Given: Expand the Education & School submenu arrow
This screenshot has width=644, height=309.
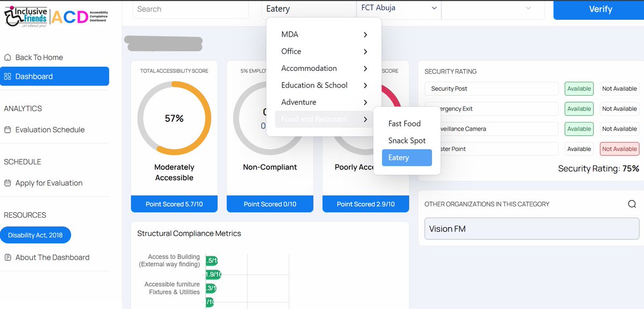Looking at the screenshot, I should 365,85.
